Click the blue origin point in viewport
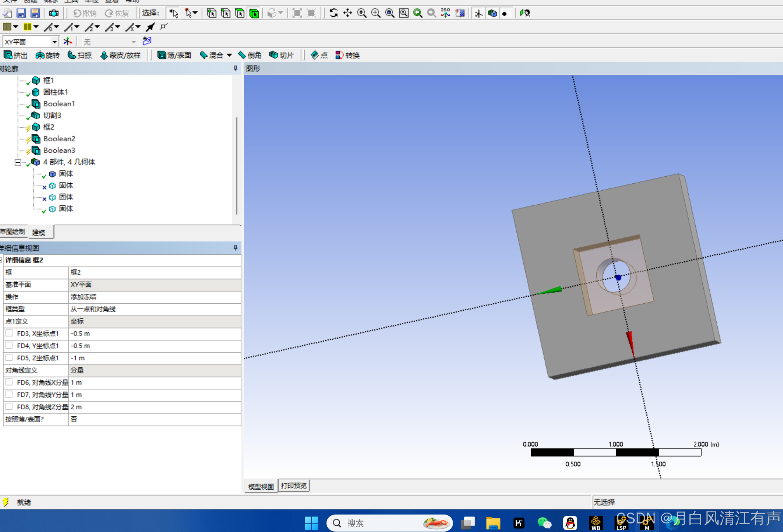Viewport: 783px width, 532px height. pos(618,277)
